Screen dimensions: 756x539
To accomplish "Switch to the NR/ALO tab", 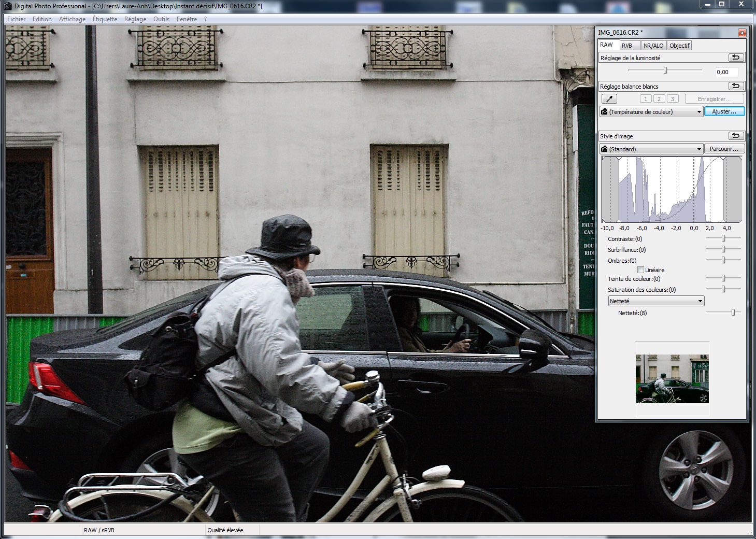I will click(x=653, y=46).
